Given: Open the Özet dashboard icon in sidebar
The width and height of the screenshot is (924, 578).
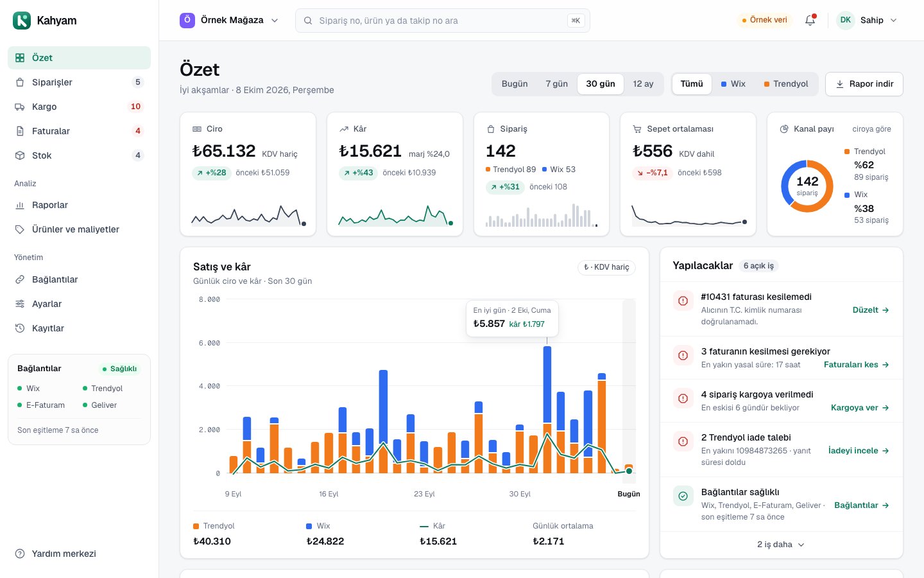Looking at the screenshot, I should (20, 58).
